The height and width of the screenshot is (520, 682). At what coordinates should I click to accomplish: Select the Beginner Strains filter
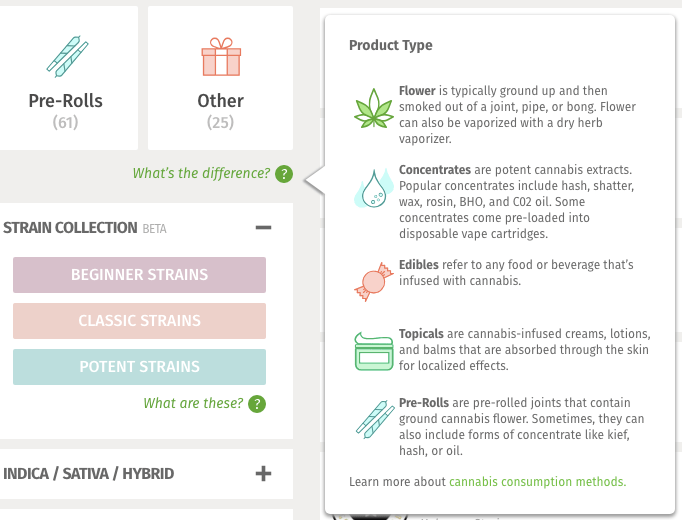pyautogui.click(x=139, y=275)
